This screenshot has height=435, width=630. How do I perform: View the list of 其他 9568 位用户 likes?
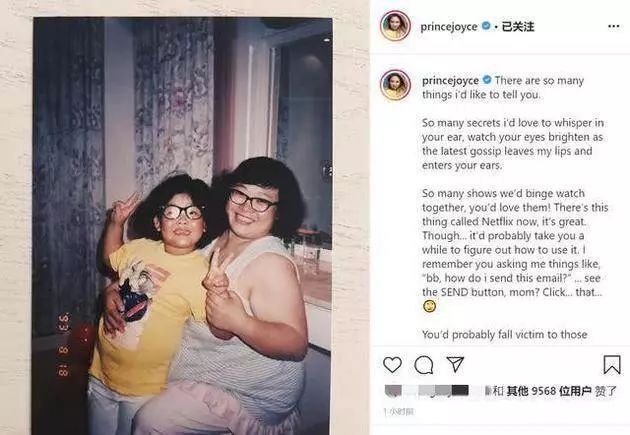point(548,390)
